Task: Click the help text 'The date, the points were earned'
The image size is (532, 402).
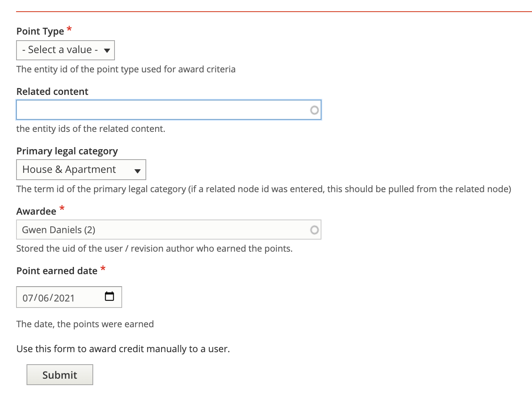Action: coord(85,324)
